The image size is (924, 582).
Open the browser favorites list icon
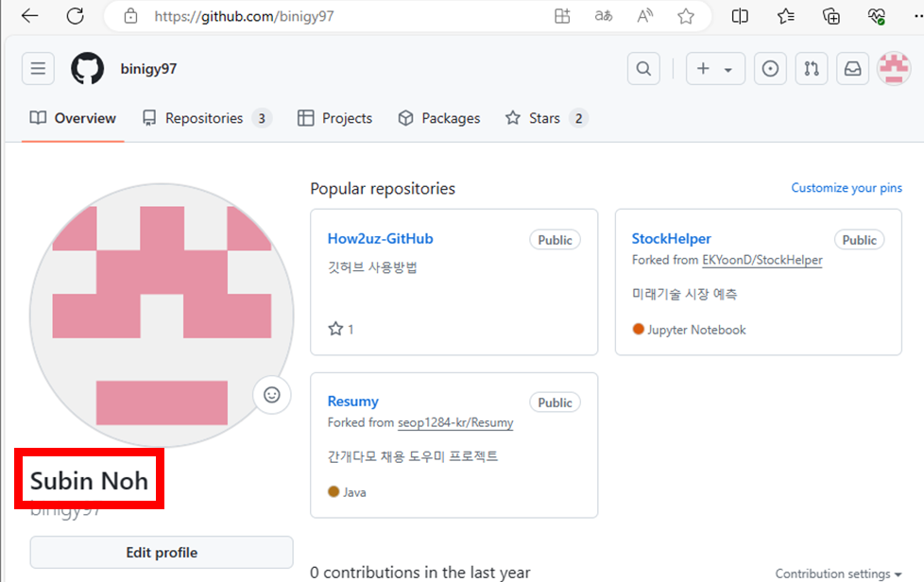point(785,16)
